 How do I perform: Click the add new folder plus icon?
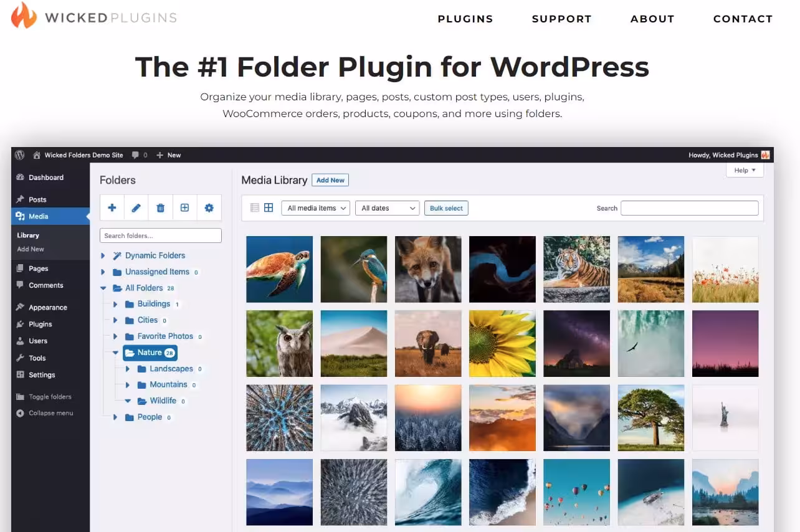click(112, 208)
